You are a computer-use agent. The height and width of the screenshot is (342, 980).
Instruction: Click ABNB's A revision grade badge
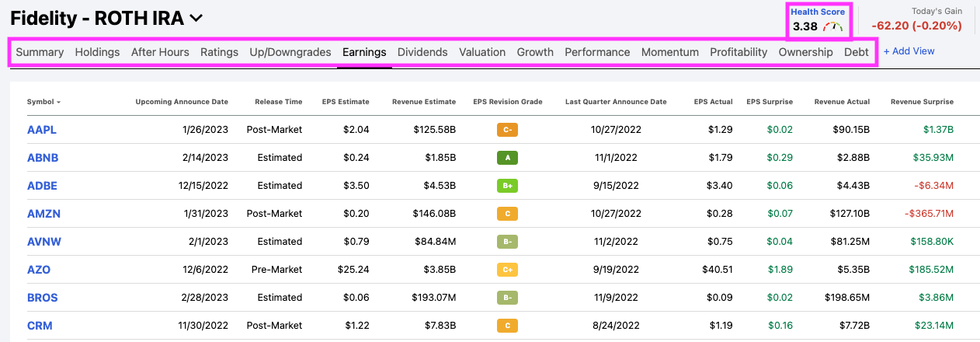click(507, 158)
